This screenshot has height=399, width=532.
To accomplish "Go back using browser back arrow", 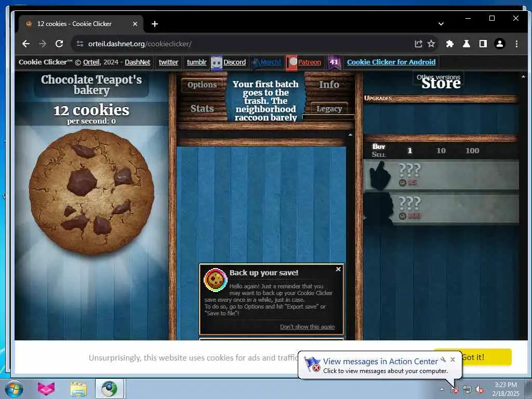I will pyautogui.click(x=26, y=44).
